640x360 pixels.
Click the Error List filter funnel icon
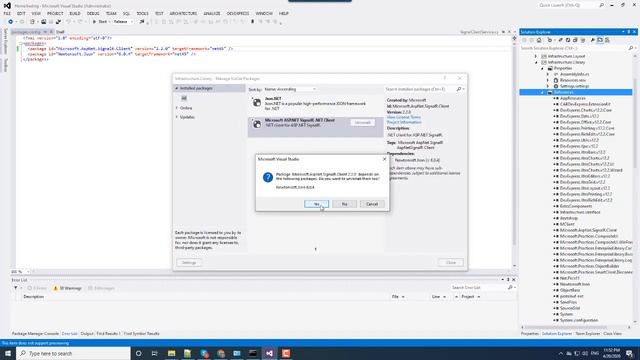16,288
